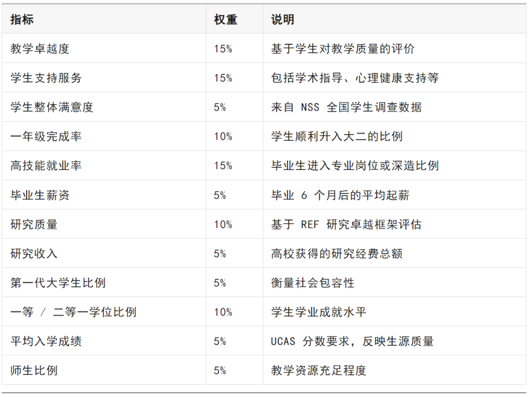This screenshot has height=397, width=532.
Task: Select the 研究收入 row label
Action: [34, 254]
